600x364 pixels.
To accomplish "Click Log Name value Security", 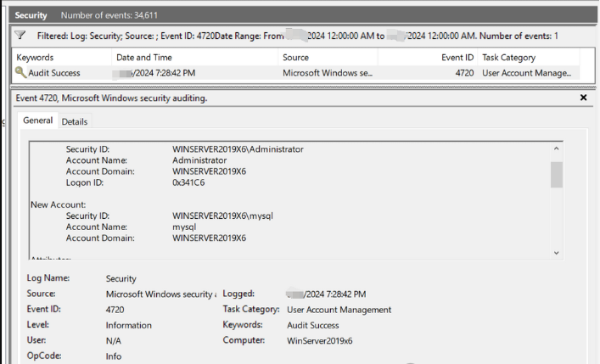I will click(x=121, y=278).
